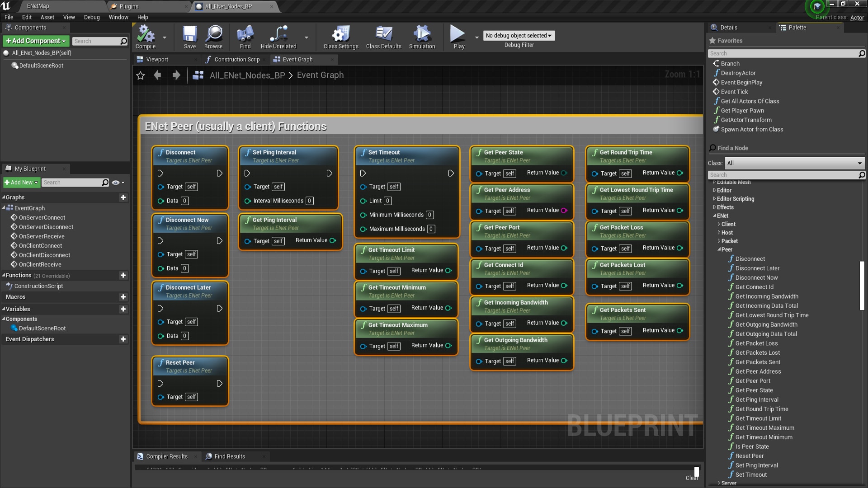
Task: Open the Debug menu
Action: [x=92, y=17]
